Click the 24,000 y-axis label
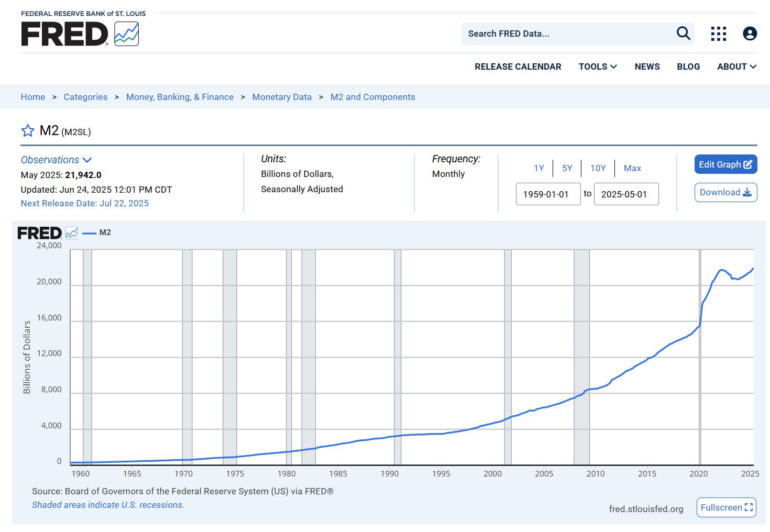This screenshot has width=770, height=532. [x=49, y=246]
